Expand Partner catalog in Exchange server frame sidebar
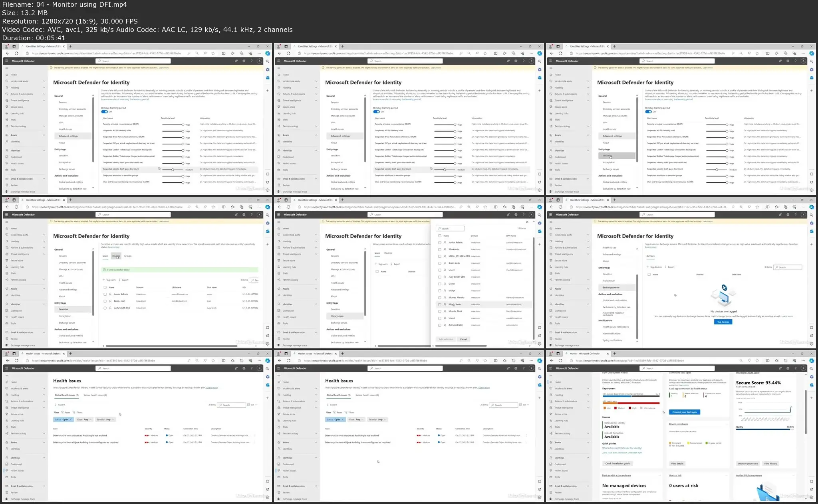This screenshot has height=504, width=818. (588, 280)
